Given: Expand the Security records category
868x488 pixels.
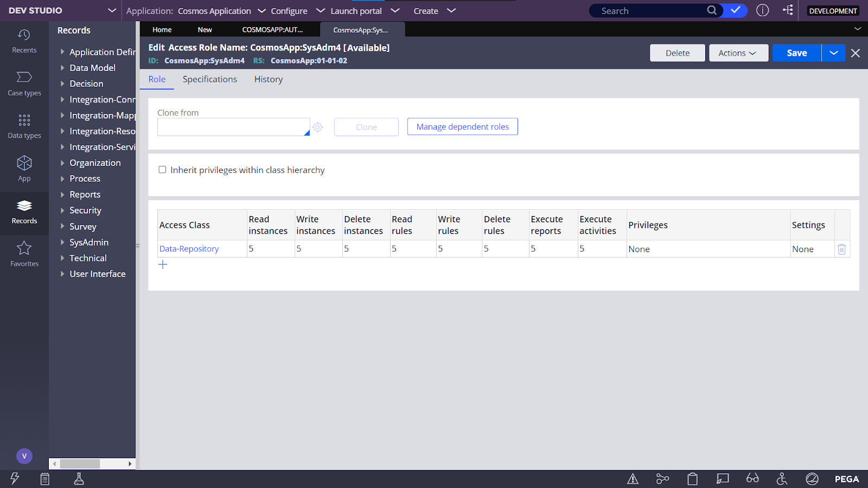Looking at the screenshot, I should point(62,210).
